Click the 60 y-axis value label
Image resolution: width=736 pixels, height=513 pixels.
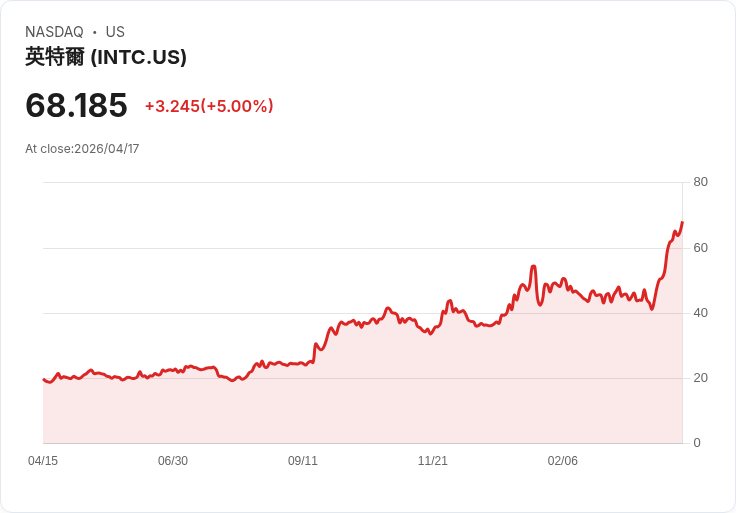pos(701,247)
